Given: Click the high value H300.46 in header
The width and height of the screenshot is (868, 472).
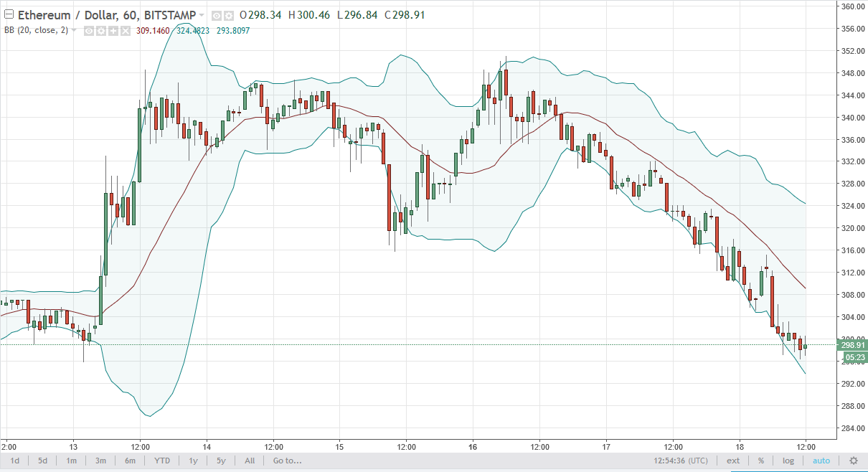Looking at the screenshot, I should click(x=309, y=15).
